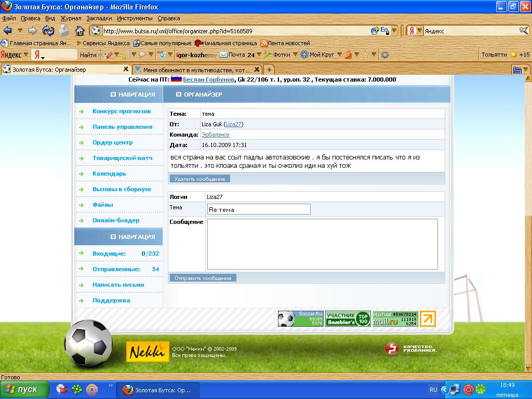The image size is (532, 399).
Task: Click into the Сообщение text area
Action: click(322, 244)
